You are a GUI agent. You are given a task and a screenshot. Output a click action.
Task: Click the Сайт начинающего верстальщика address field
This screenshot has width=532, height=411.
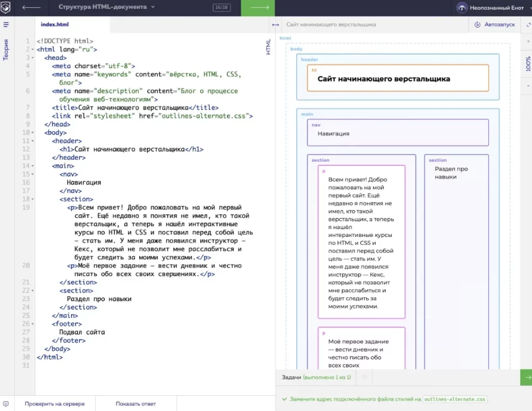point(364,24)
